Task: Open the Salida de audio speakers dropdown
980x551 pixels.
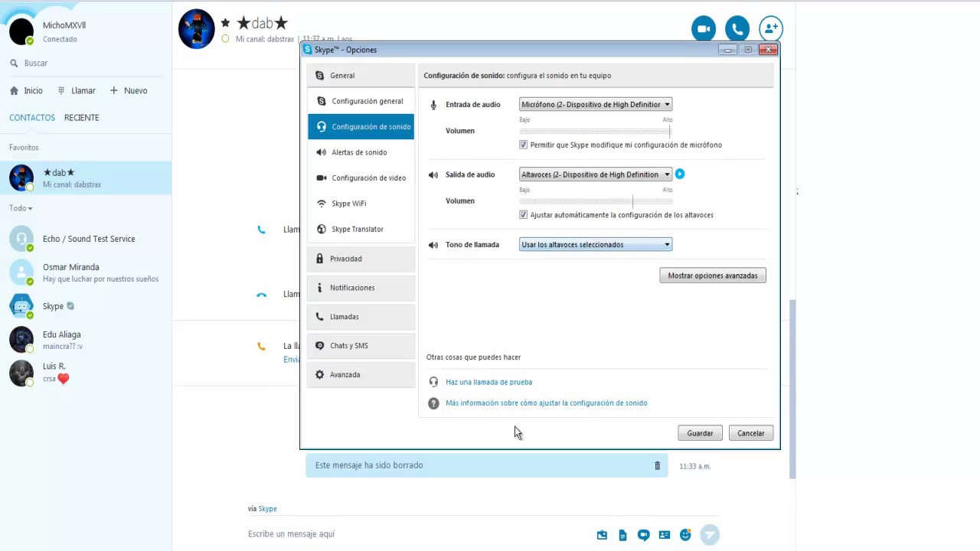Action: click(x=596, y=174)
